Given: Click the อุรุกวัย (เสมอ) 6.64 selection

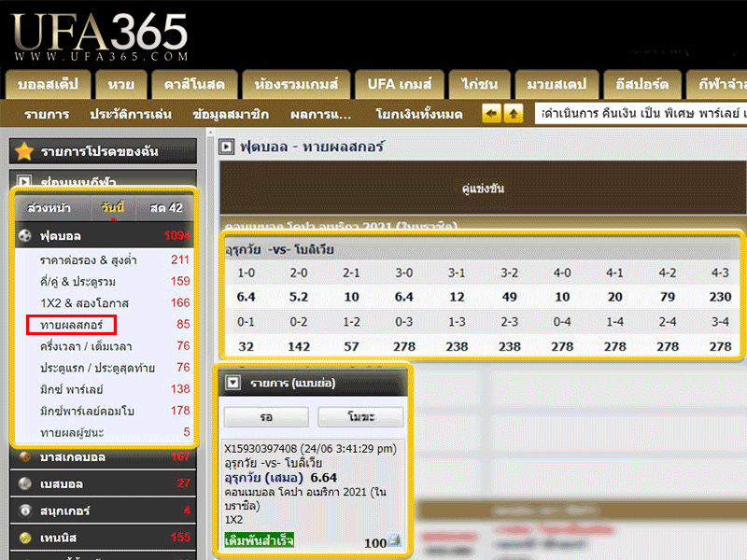Looking at the screenshot, I should (x=281, y=478).
